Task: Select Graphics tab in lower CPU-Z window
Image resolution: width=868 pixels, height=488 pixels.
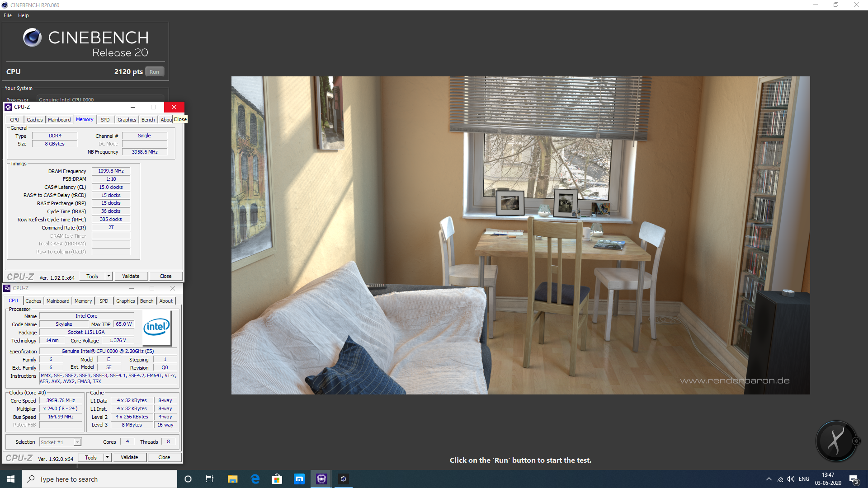Action: [x=126, y=301]
